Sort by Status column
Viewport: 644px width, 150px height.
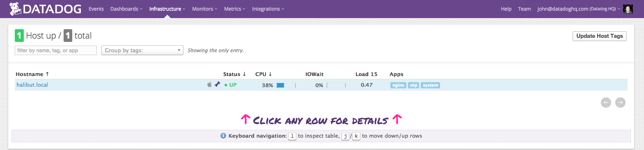pyautogui.click(x=234, y=74)
